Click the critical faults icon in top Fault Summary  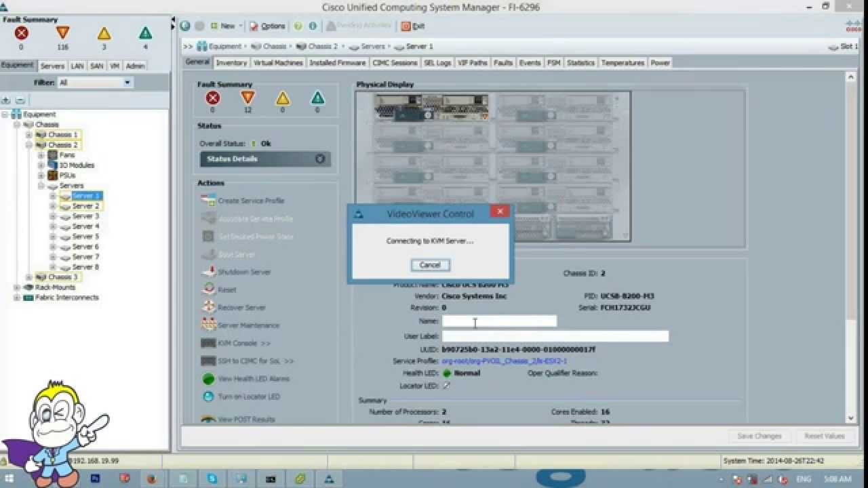21,33
